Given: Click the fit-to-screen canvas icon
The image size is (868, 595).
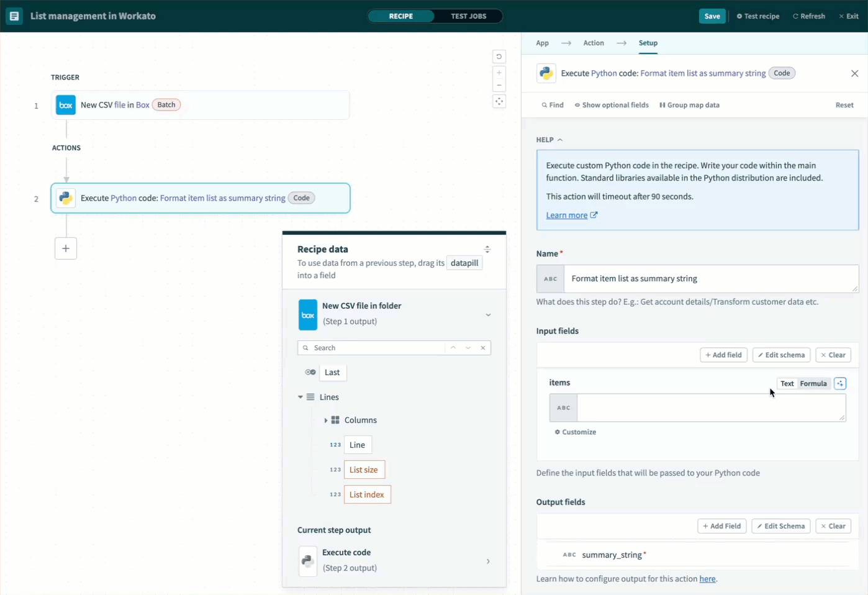Looking at the screenshot, I should (499, 101).
